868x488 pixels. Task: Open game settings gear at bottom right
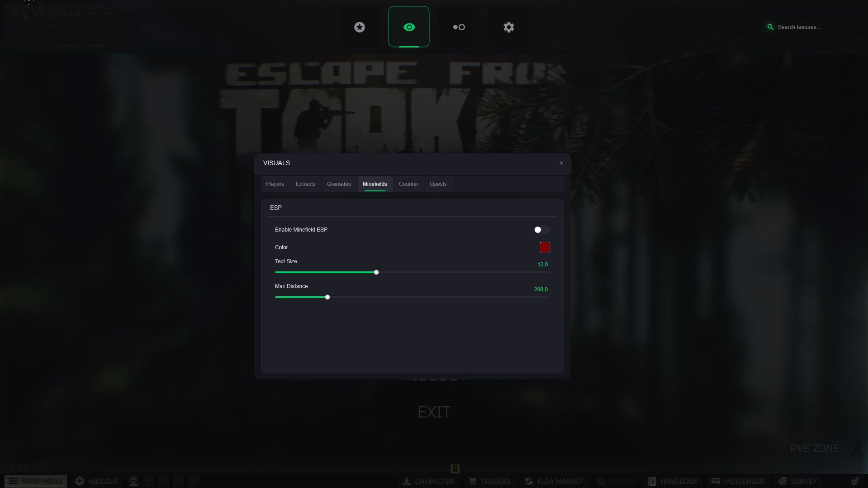click(x=855, y=481)
